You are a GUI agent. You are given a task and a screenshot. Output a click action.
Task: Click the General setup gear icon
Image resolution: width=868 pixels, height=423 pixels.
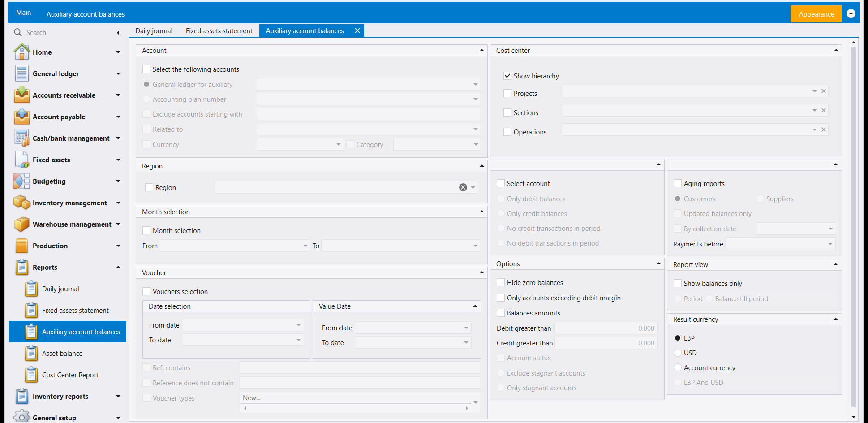click(21, 417)
